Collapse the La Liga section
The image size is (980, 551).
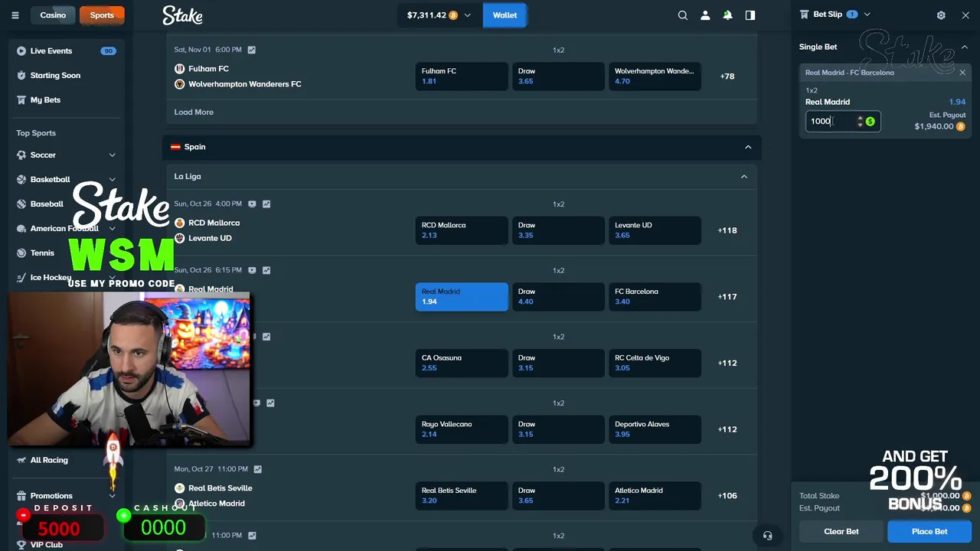coord(743,177)
